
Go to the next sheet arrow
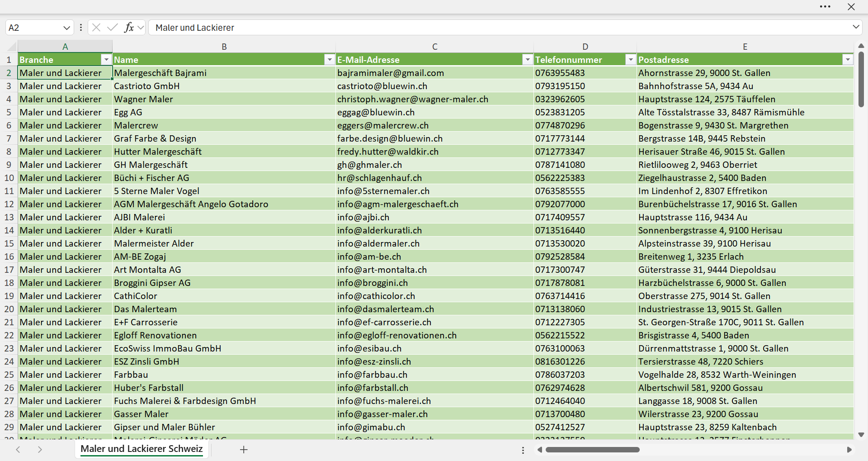pos(40,450)
